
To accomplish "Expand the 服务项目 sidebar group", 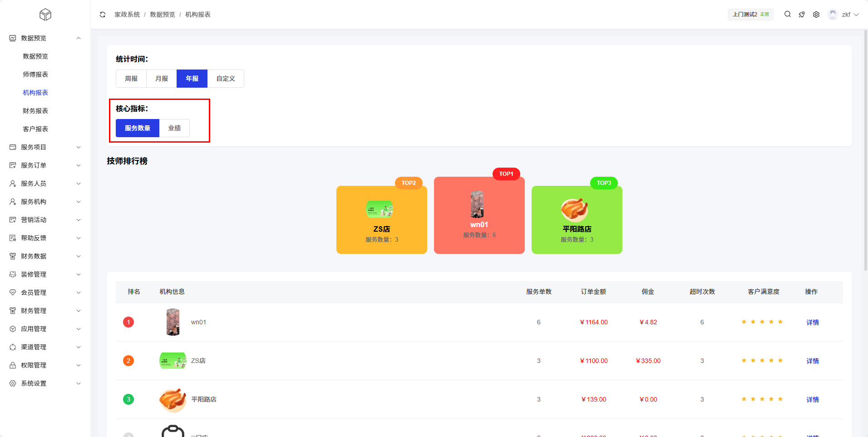I will pos(79,147).
